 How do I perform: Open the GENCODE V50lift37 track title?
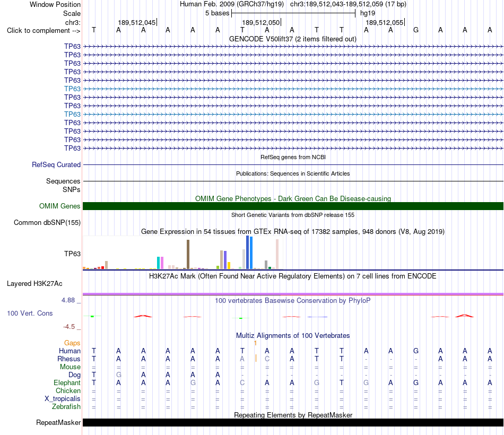293,39
